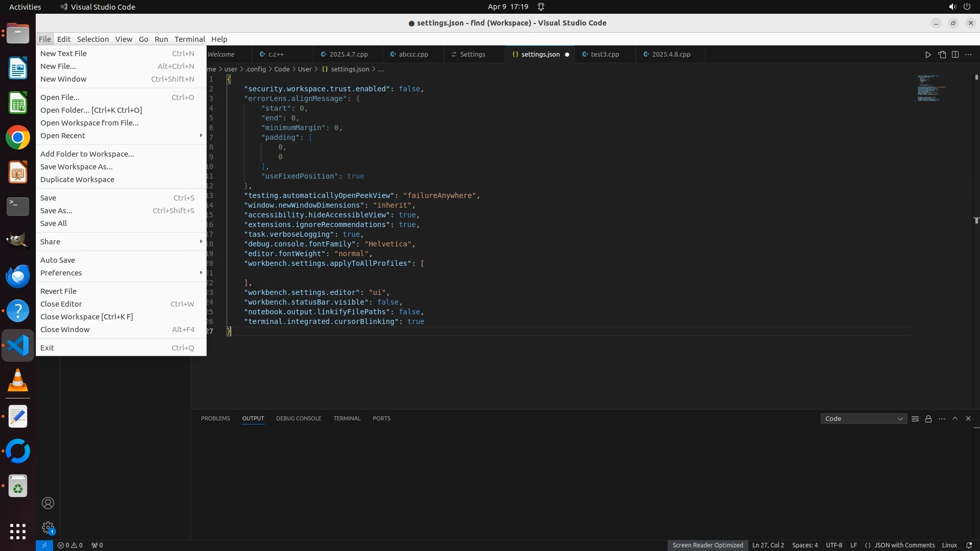Click the remote window indicator icon
The height and width of the screenshot is (551, 980).
point(44,545)
